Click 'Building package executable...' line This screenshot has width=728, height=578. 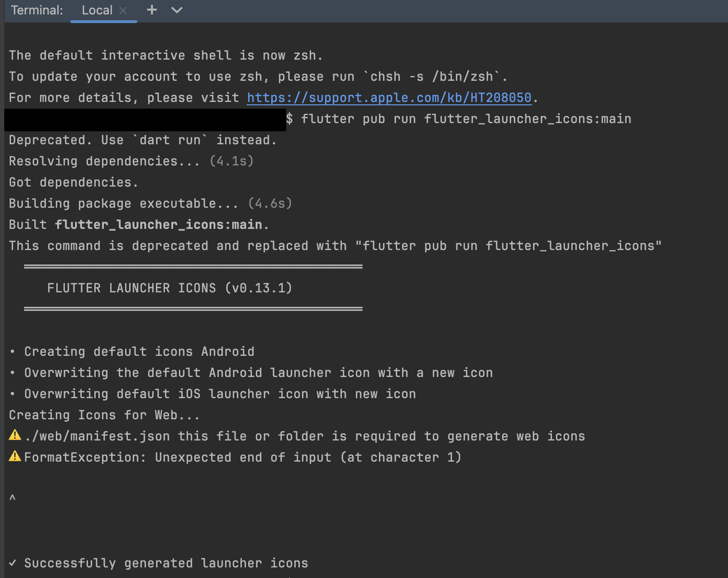click(x=151, y=203)
